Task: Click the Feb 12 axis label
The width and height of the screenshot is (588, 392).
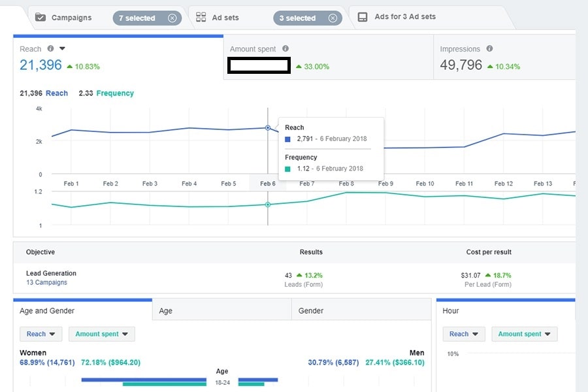Action: pos(504,184)
